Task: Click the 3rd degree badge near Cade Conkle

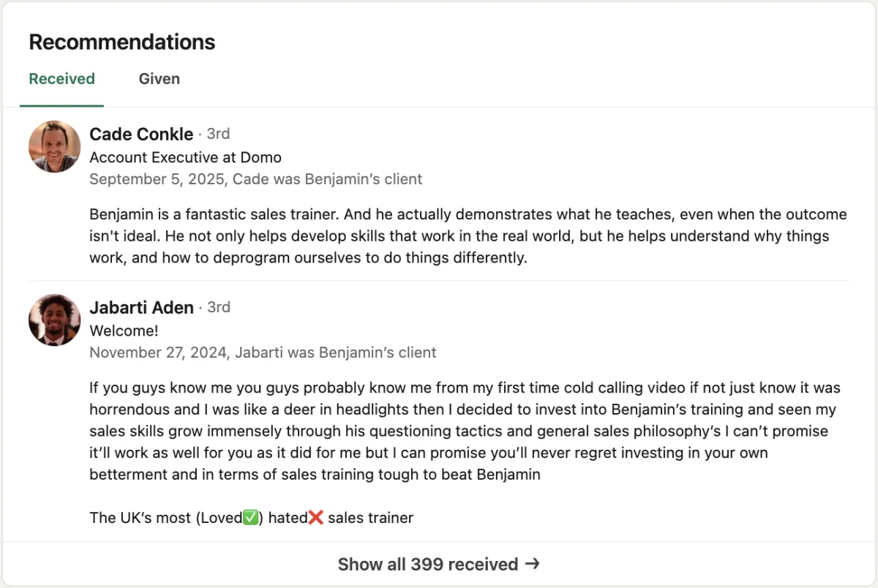Action: [218, 134]
